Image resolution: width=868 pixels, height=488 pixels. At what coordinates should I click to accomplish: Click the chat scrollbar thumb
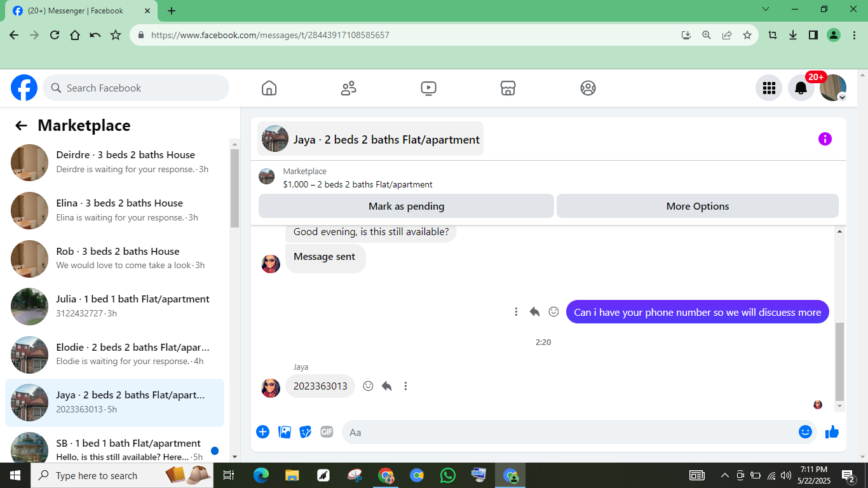tap(839, 361)
